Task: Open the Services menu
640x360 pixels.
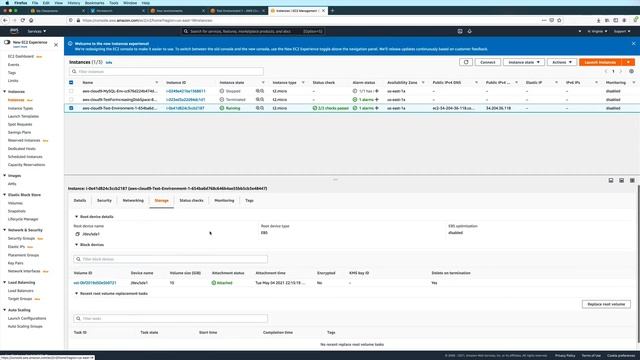Action: pyautogui.click(x=37, y=31)
